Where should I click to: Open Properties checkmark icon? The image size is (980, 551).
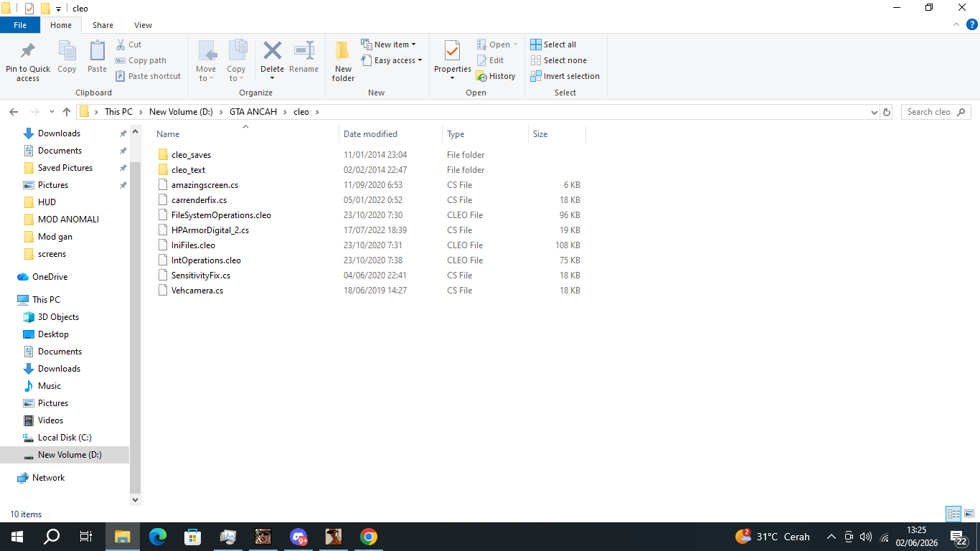452,51
